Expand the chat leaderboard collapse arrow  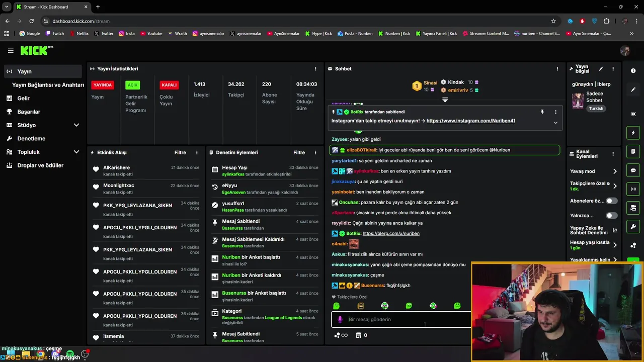[x=445, y=100]
